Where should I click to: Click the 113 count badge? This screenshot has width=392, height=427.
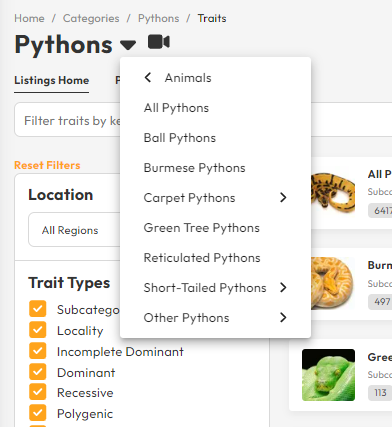coord(380,393)
